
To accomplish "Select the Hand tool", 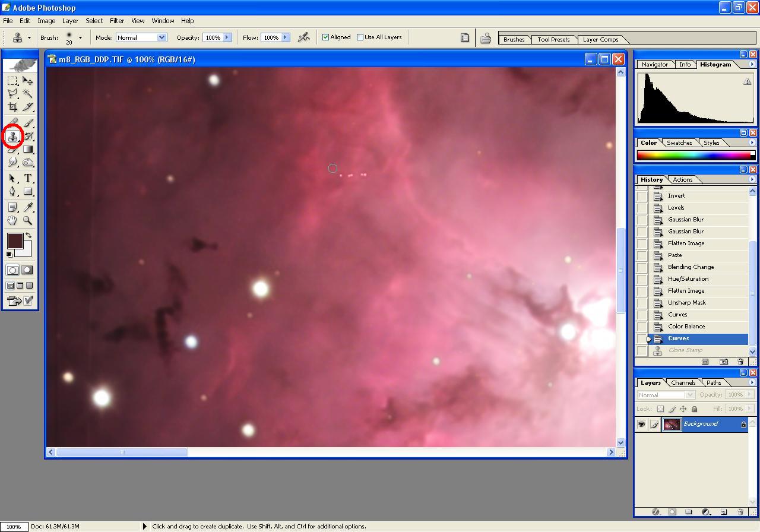I will (12, 221).
